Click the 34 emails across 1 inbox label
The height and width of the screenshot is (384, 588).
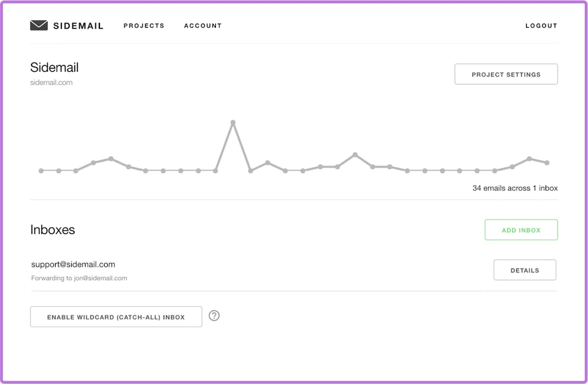click(515, 188)
